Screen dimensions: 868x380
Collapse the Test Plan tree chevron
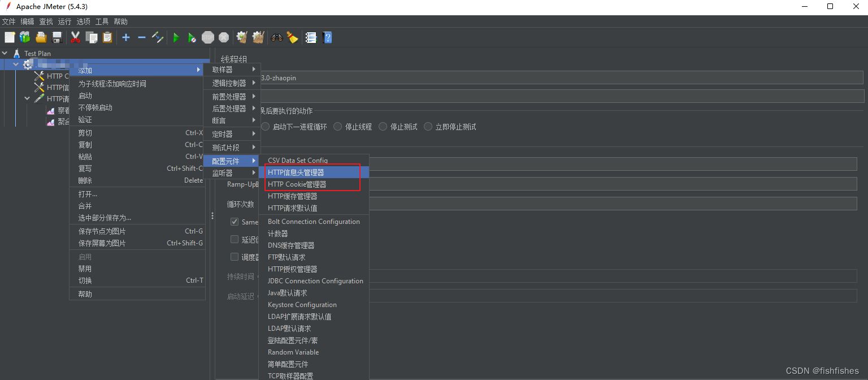[x=5, y=54]
